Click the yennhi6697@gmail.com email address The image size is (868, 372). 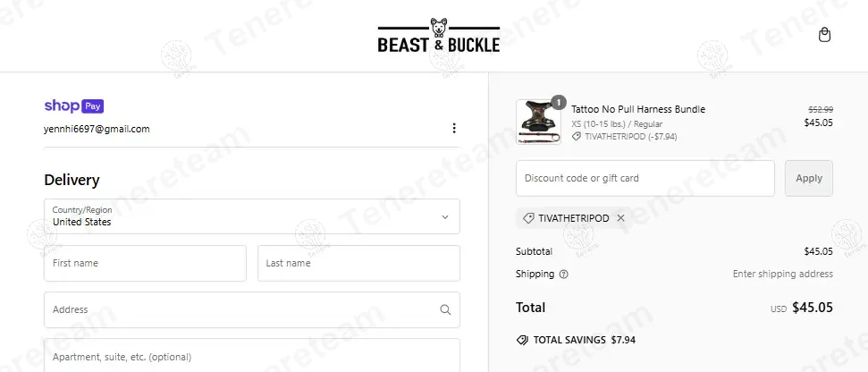[x=97, y=129]
